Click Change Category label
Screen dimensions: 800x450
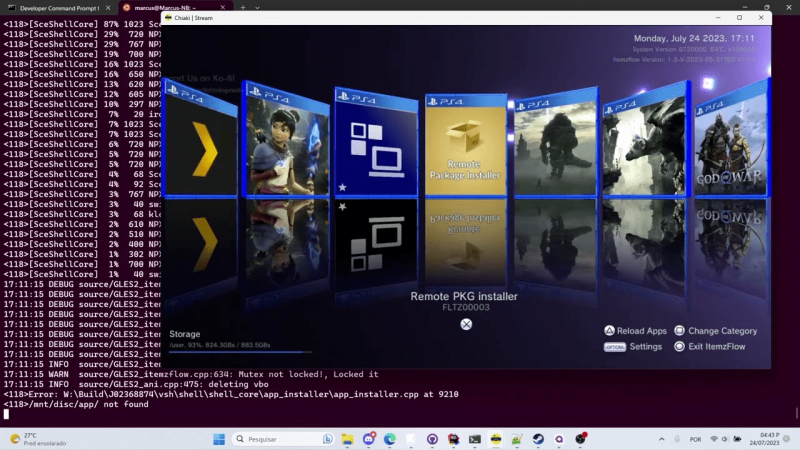tap(722, 331)
